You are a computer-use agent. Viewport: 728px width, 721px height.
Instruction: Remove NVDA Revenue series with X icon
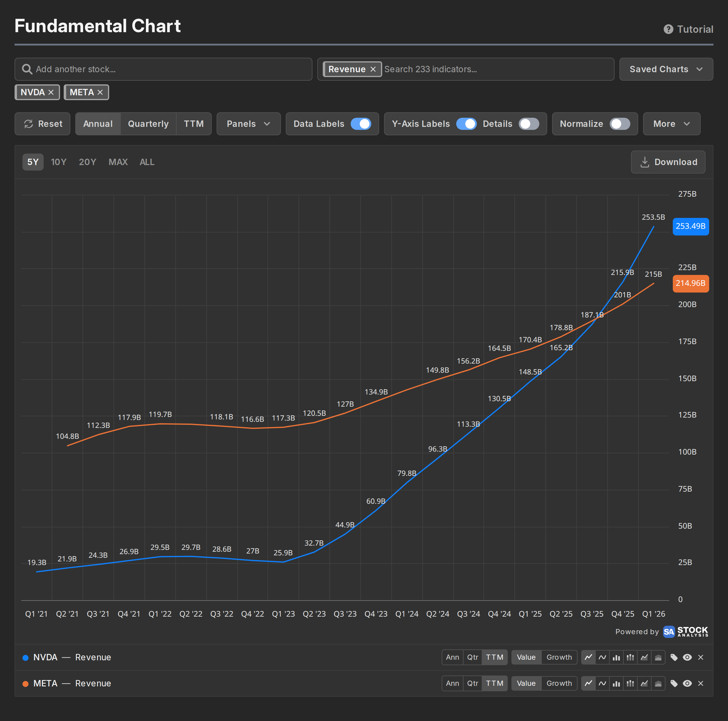pyautogui.click(x=700, y=657)
